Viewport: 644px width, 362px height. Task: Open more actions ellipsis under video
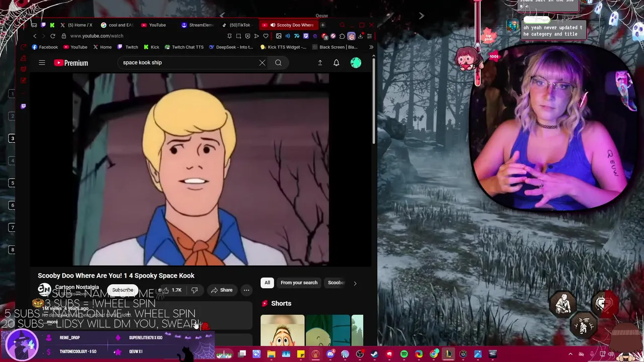(247, 290)
